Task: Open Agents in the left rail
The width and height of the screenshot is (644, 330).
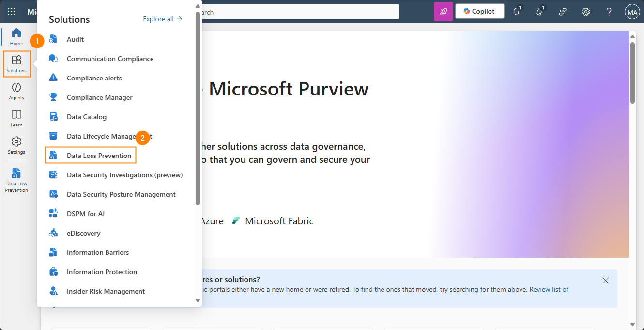Action: [x=16, y=91]
